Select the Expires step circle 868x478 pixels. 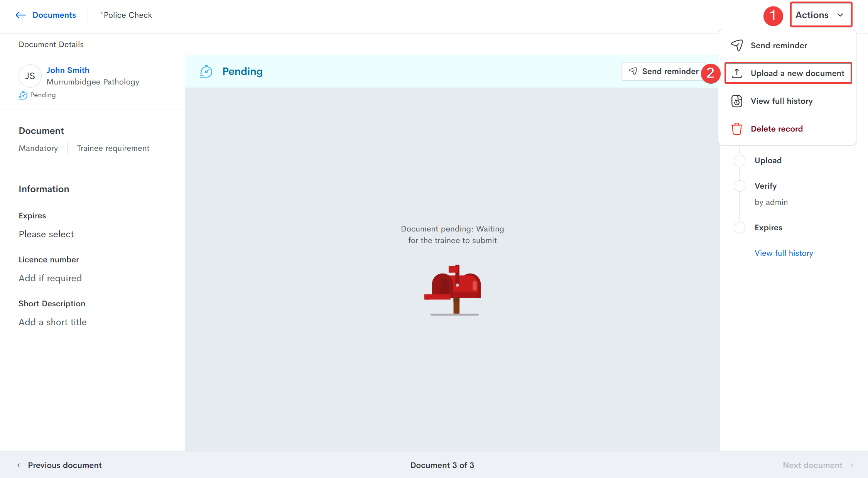pos(739,228)
